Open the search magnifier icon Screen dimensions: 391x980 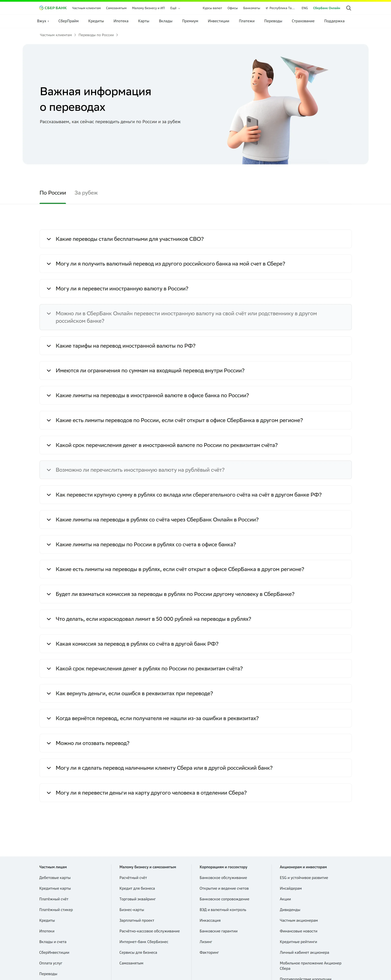pyautogui.click(x=348, y=8)
